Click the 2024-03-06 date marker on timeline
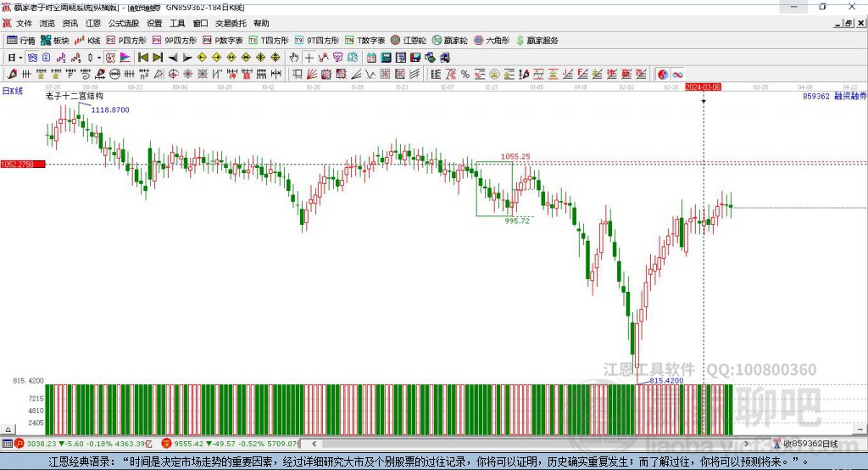This screenshot has height=470, width=868. pos(703,87)
